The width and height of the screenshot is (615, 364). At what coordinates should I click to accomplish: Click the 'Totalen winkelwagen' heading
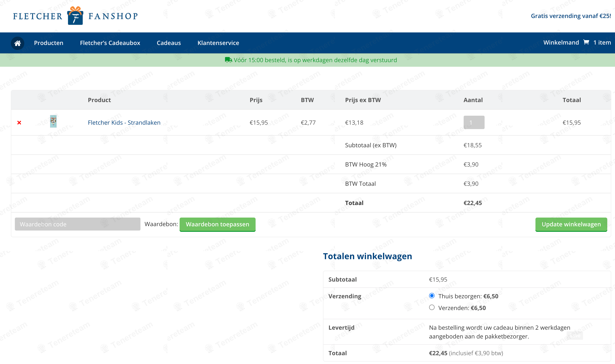(367, 256)
